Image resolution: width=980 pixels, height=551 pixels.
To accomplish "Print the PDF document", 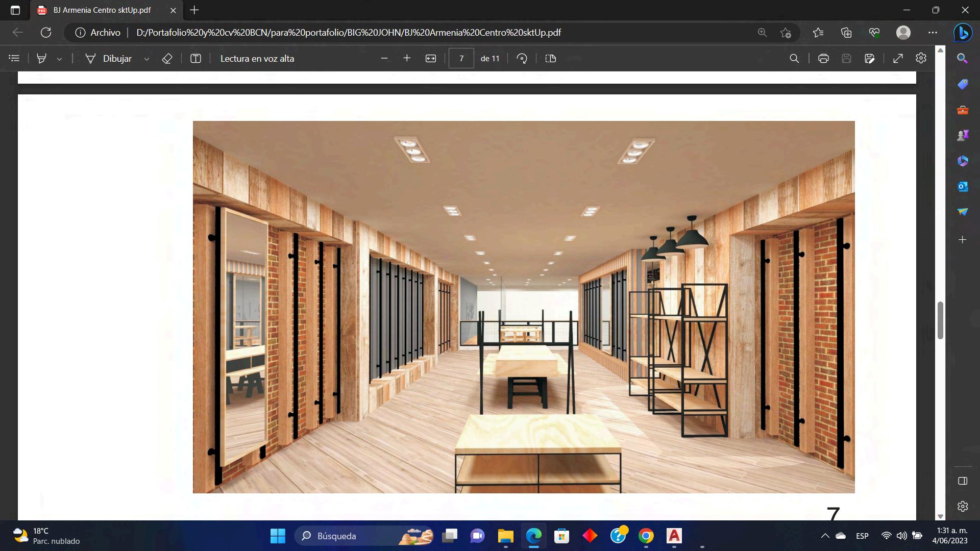I will 823,58.
